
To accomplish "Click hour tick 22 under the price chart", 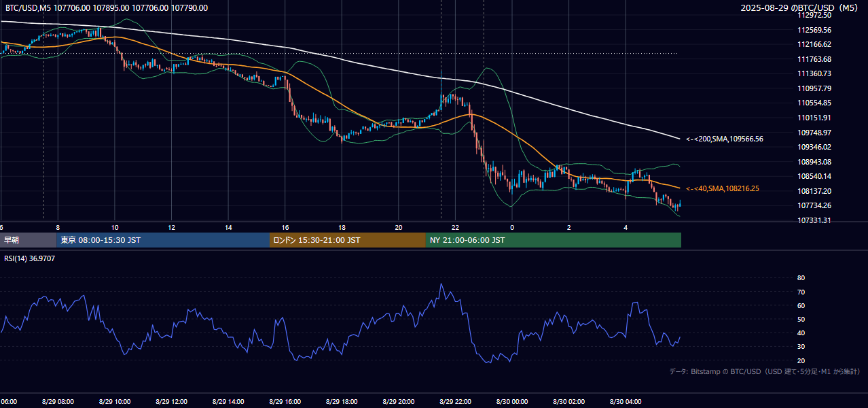I will point(455,227).
